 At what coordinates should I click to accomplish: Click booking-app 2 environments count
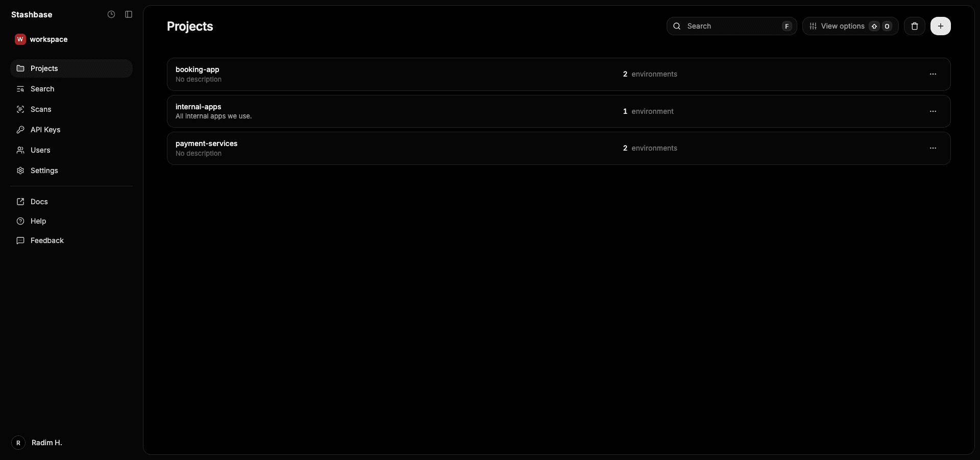point(650,74)
